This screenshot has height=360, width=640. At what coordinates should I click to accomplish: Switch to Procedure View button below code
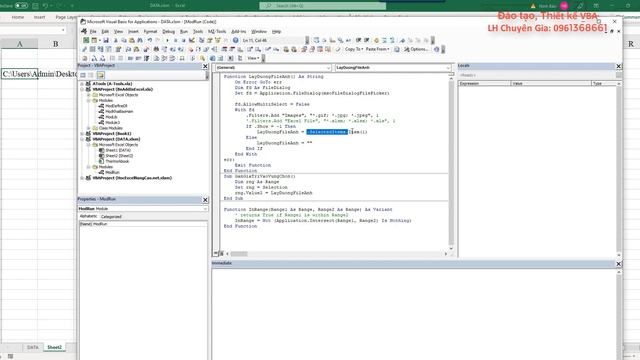coord(216,253)
